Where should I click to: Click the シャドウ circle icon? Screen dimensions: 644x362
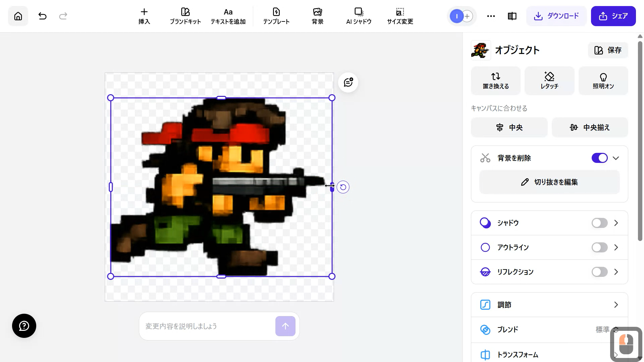(485, 223)
